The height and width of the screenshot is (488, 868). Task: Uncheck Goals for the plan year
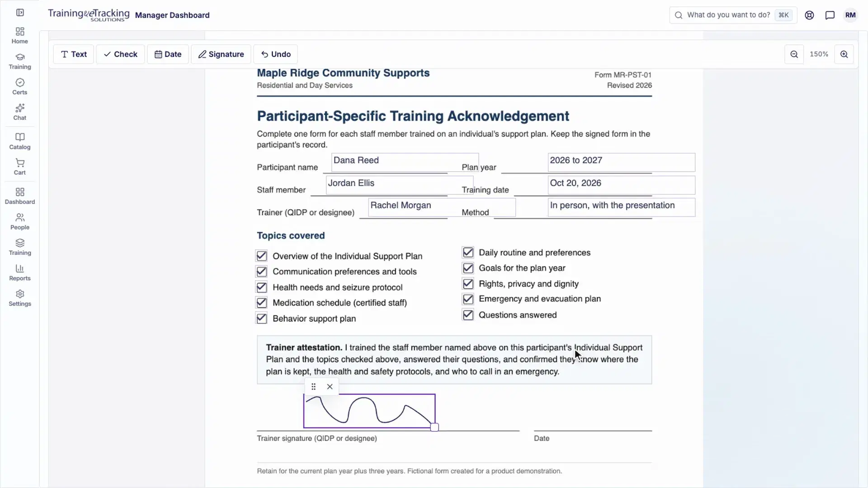468,268
